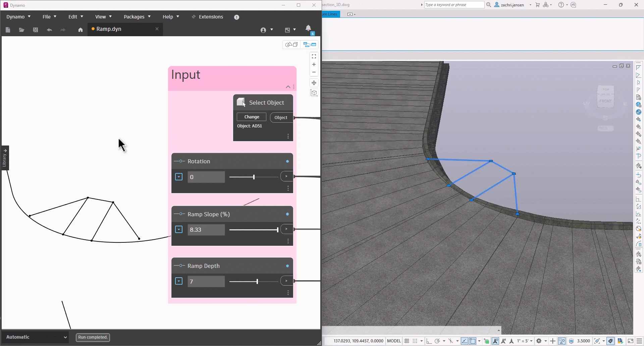Click the Open file folder icon
644x346 pixels.
click(21, 30)
